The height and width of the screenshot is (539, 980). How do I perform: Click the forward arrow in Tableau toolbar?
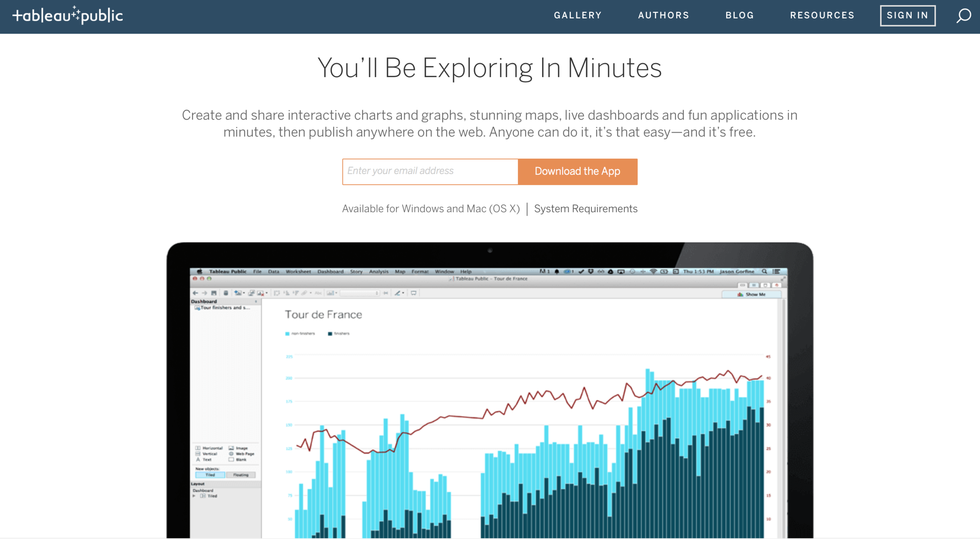tap(204, 293)
